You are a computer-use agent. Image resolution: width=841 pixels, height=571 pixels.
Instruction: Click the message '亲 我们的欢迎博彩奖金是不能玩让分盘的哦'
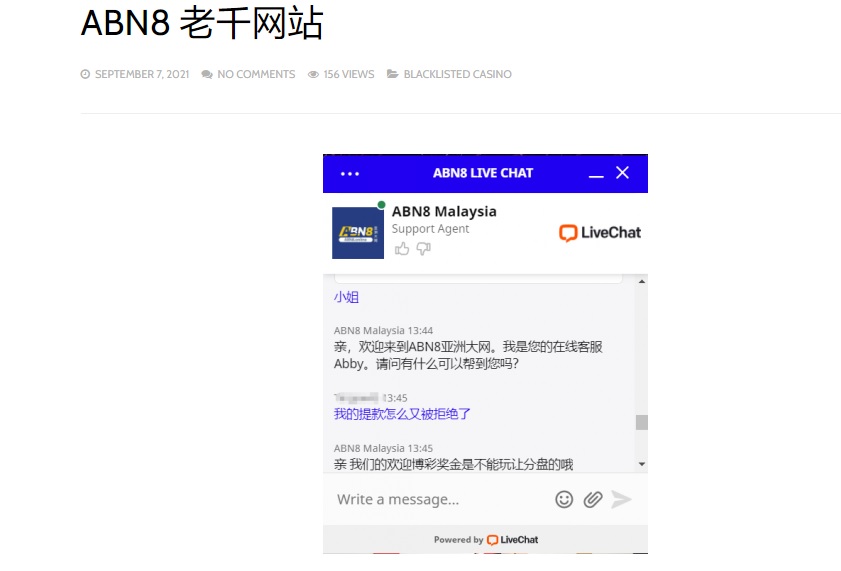click(x=454, y=464)
